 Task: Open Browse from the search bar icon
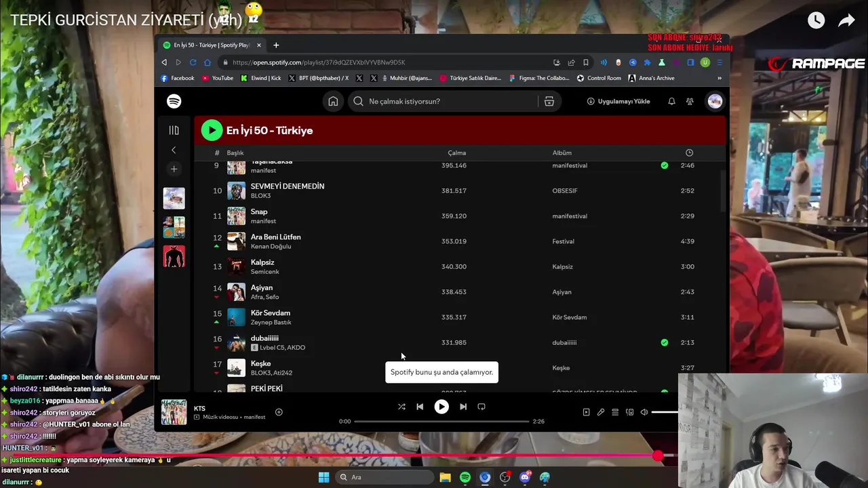pos(549,102)
